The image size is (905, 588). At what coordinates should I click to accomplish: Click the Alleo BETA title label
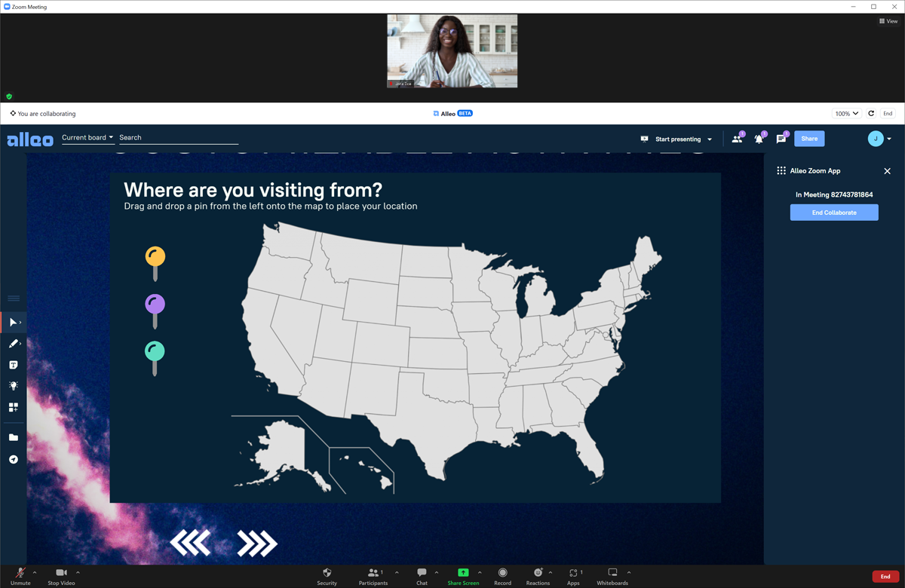pos(452,114)
